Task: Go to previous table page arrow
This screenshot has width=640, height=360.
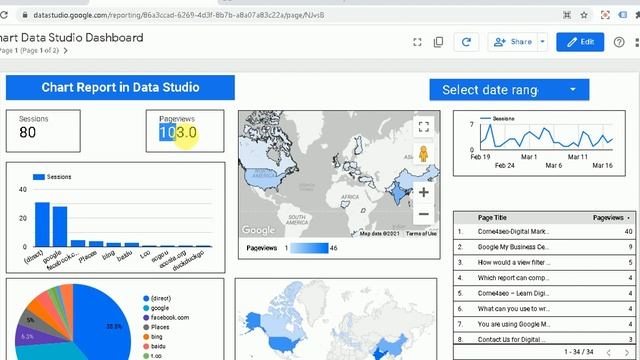Action: click(x=609, y=352)
